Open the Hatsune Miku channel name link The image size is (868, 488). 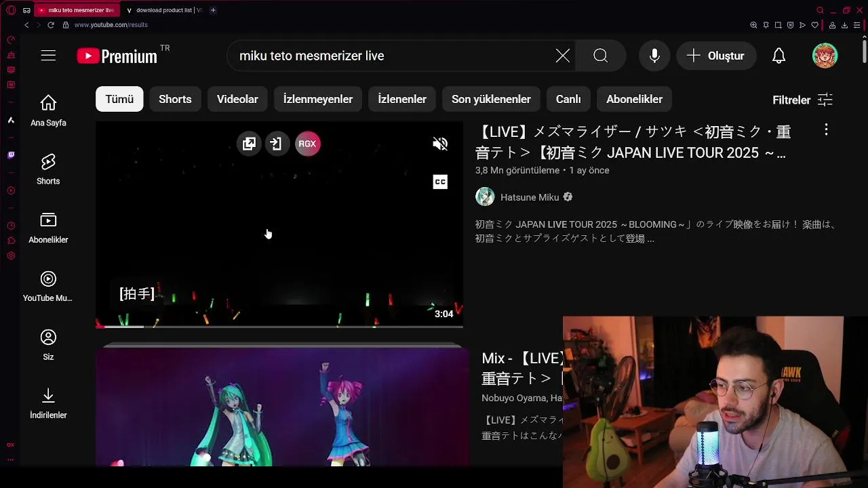530,197
